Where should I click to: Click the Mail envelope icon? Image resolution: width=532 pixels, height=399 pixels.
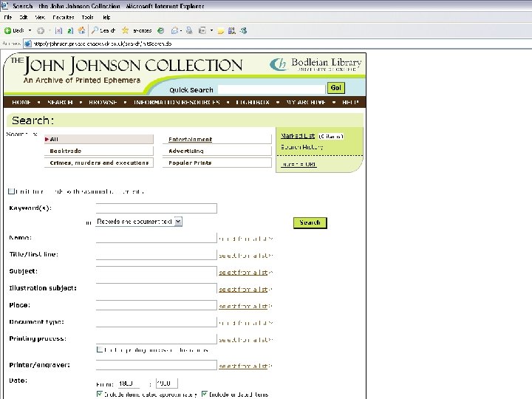(x=174, y=31)
